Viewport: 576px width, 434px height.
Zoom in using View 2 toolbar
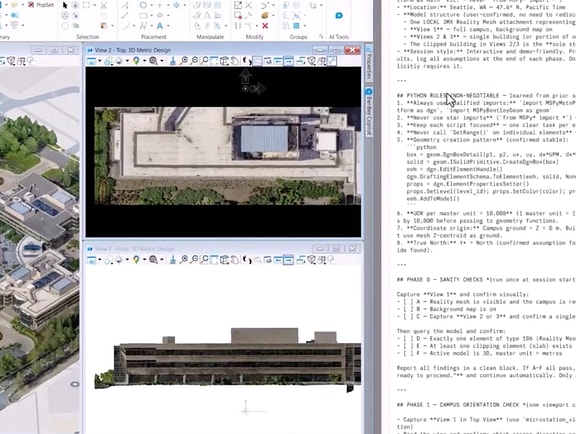tap(184, 61)
